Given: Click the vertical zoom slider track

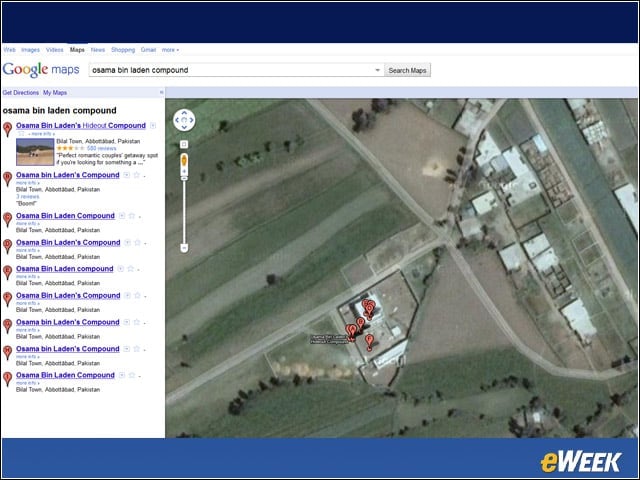Looking at the screenshot, I should coord(184,210).
